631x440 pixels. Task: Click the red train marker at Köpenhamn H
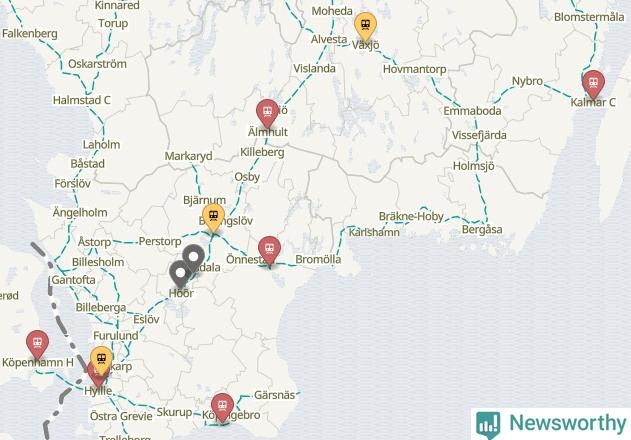click(x=37, y=343)
